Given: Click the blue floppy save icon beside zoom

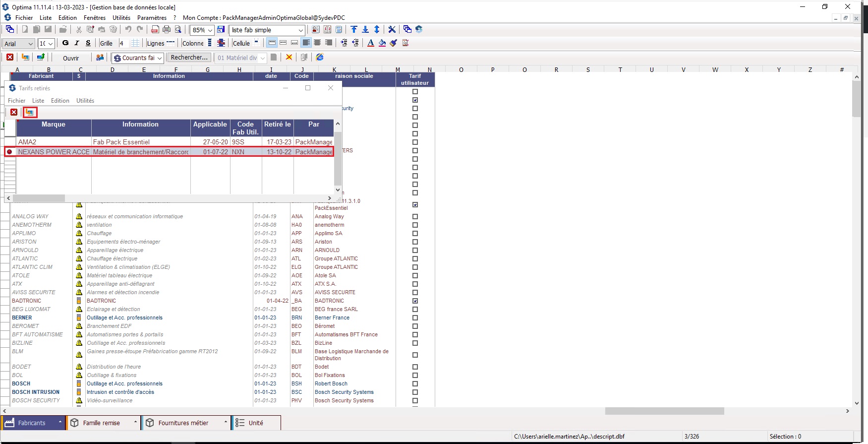Looking at the screenshot, I should (x=221, y=30).
